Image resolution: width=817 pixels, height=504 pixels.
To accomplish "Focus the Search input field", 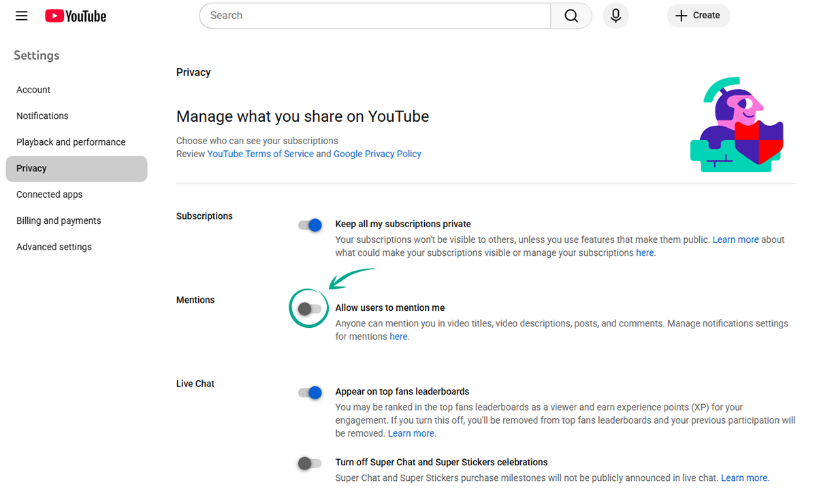I will 374,16.
